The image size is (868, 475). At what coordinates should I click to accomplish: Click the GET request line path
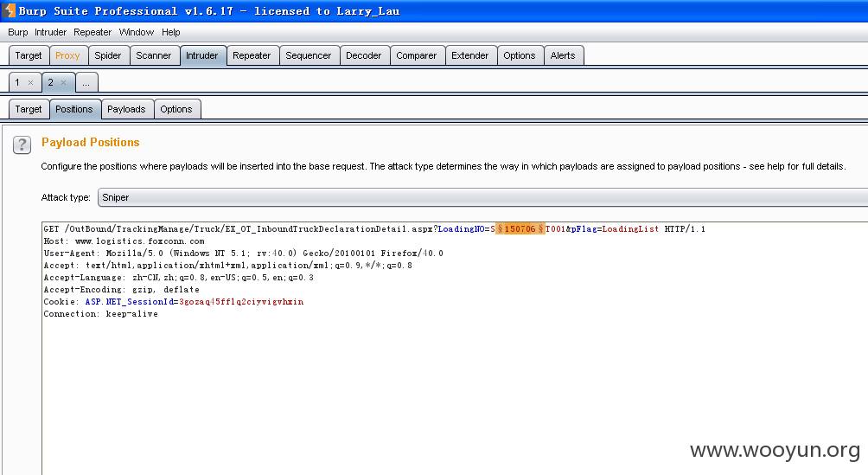coord(248,229)
